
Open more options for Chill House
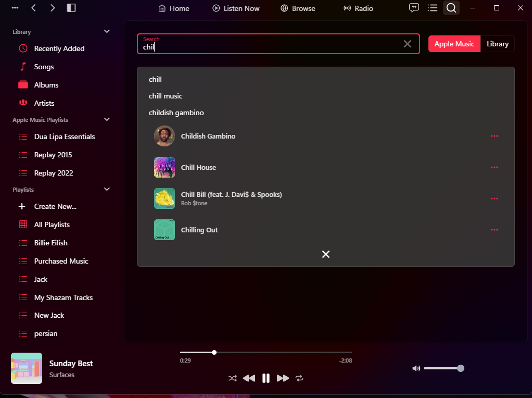(x=495, y=167)
